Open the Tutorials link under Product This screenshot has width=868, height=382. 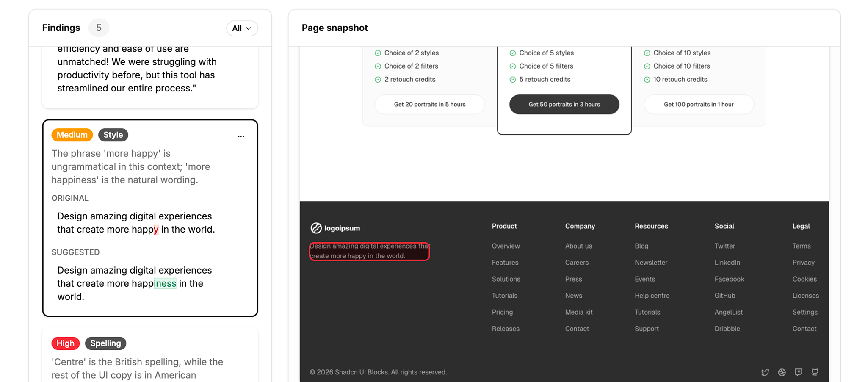click(504, 296)
